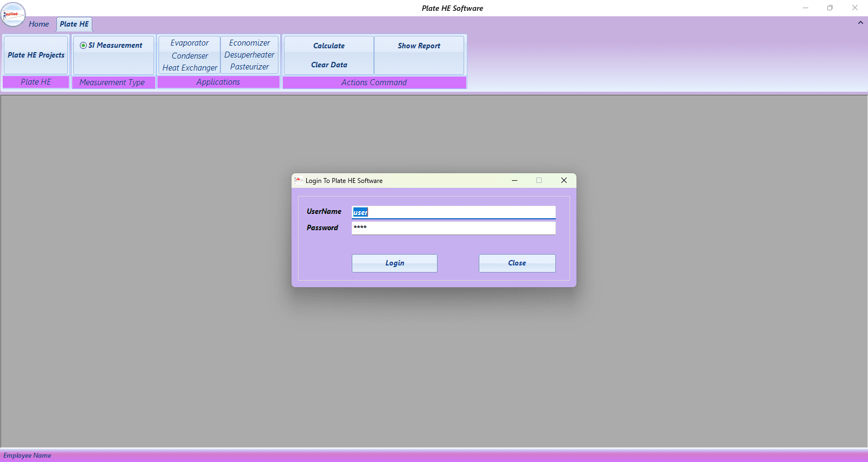This screenshot has height=462, width=868.
Task: Choose the Evaporator application
Action: pyautogui.click(x=189, y=43)
